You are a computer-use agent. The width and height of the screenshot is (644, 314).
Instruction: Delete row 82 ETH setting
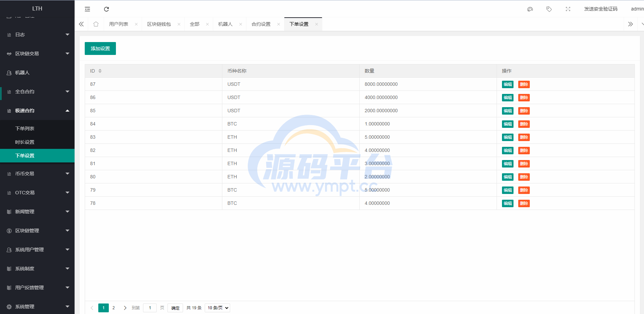click(524, 151)
